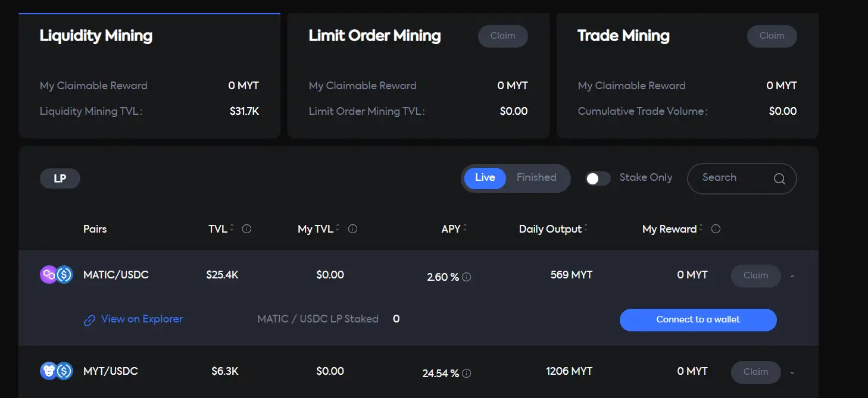
Task: Expand the MYT/USDC row
Action: point(792,372)
